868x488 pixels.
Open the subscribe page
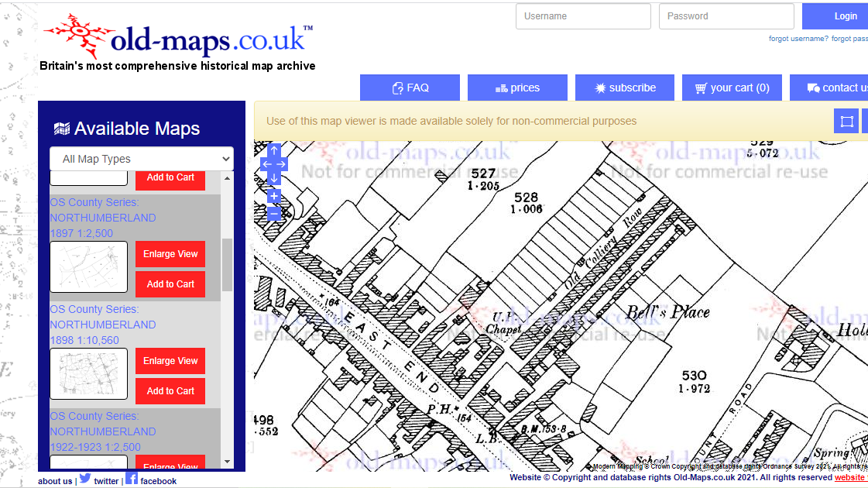[x=624, y=88]
